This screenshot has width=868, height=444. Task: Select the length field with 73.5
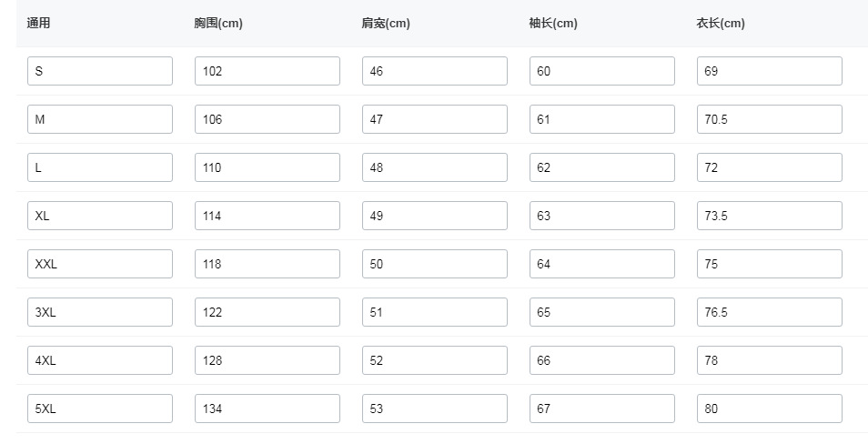(770, 216)
